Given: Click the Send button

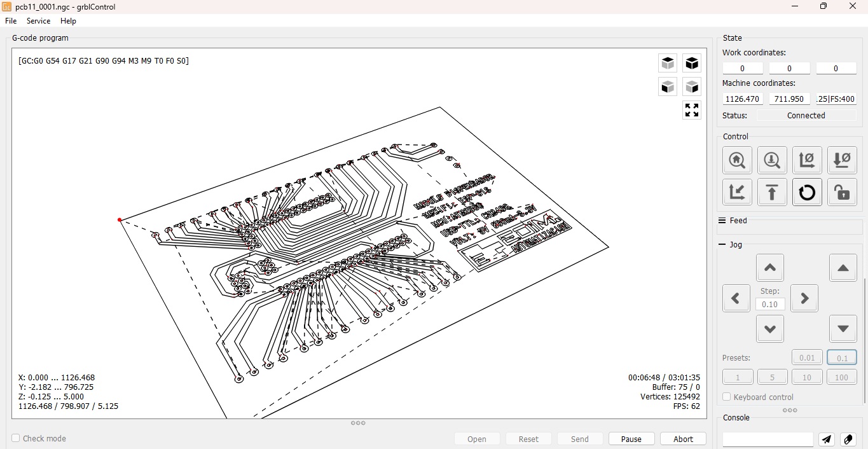Looking at the screenshot, I should 579,439.
